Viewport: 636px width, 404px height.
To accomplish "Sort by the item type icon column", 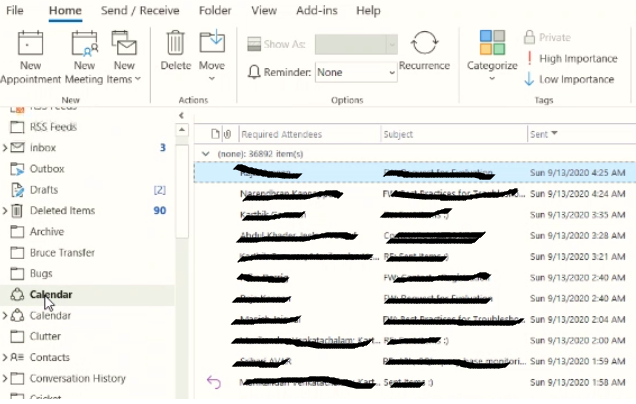I will tap(215, 134).
